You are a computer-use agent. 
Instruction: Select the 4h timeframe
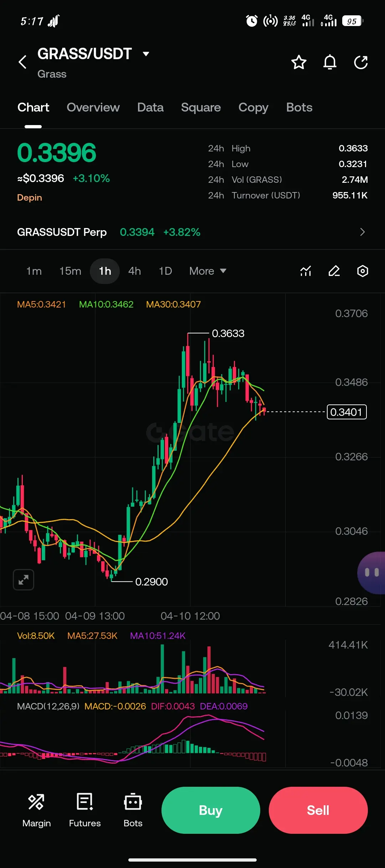click(x=134, y=271)
